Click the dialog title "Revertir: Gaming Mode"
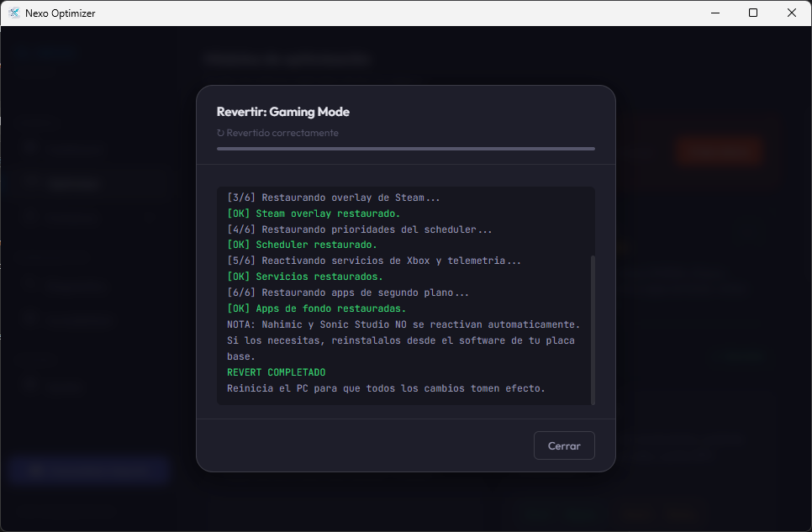 282,111
